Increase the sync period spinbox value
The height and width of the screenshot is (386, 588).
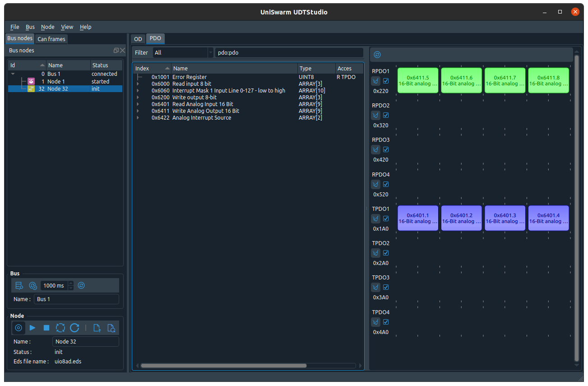click(71, 283)
